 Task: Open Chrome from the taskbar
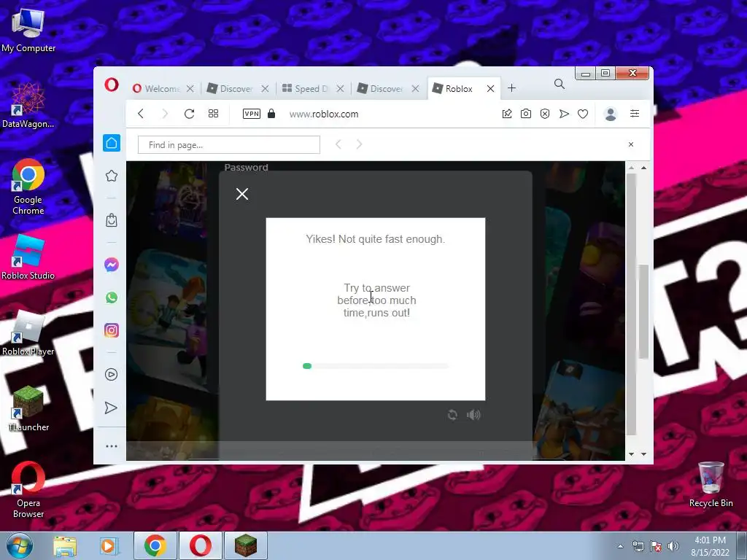pos(155,545)
